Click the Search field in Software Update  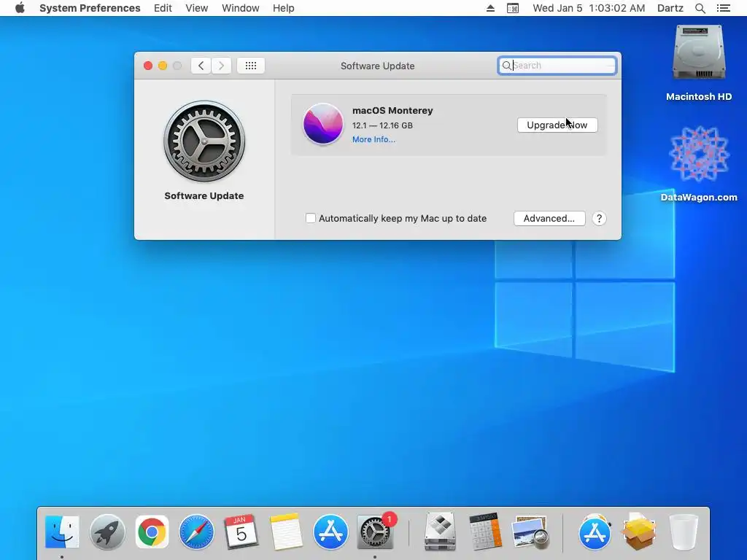click(x=557, y=66)
